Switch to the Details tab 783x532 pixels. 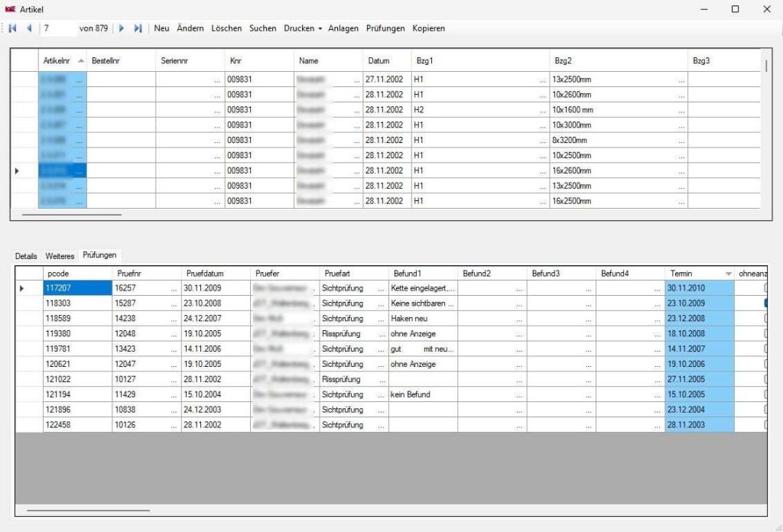26,256
